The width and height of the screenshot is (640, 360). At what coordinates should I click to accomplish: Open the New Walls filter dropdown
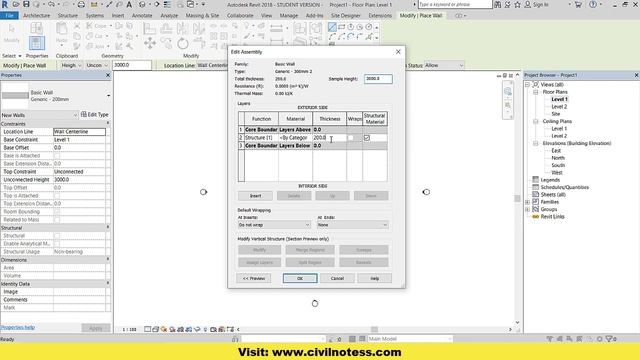click(x=39, y=115)
